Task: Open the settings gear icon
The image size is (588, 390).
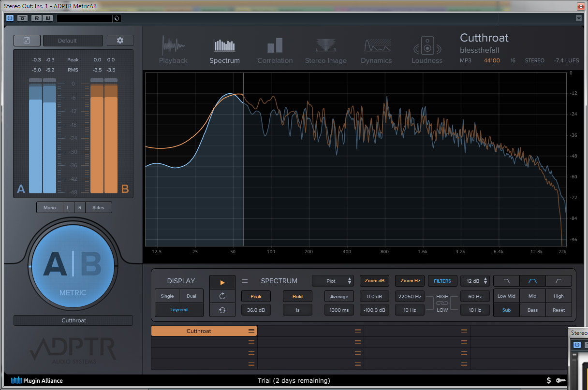Action: 120,41
